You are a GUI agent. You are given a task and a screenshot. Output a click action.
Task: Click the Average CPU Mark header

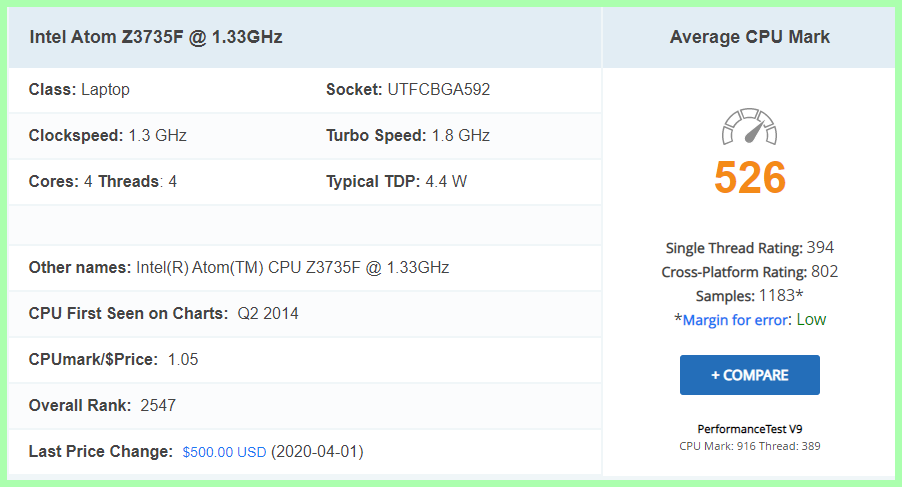click(749, 38)
